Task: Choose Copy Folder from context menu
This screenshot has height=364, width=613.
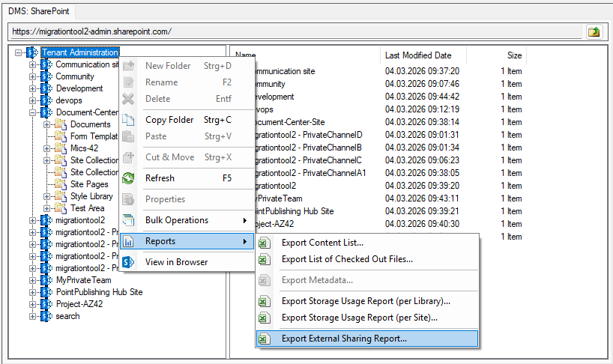Action: [187, 120]
